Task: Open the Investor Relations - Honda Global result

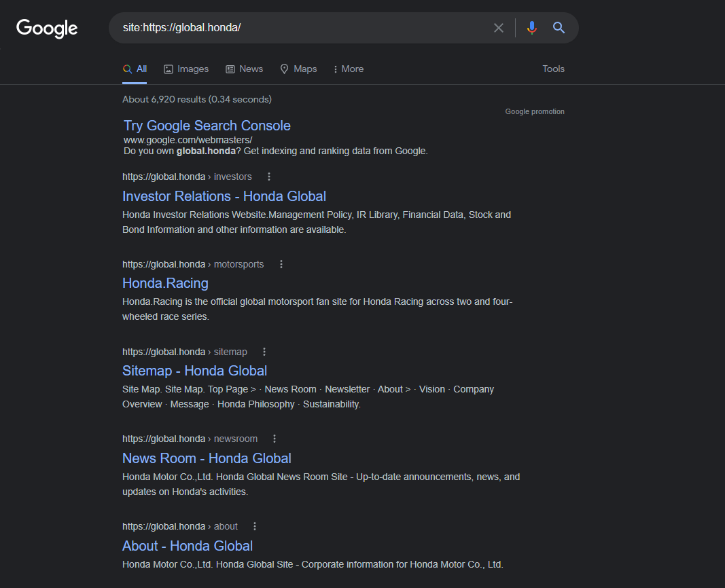Action: 224,196
